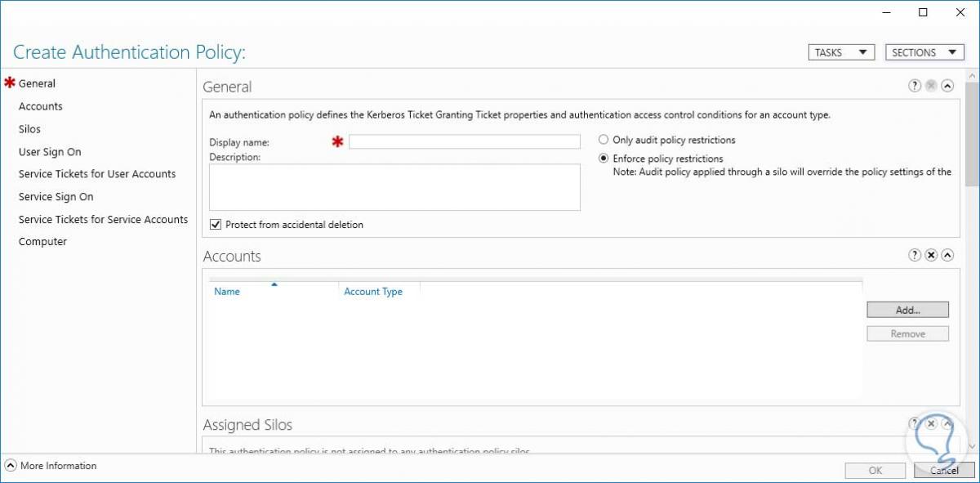Open the SECTIONS dropdown

tap(924, 52)
